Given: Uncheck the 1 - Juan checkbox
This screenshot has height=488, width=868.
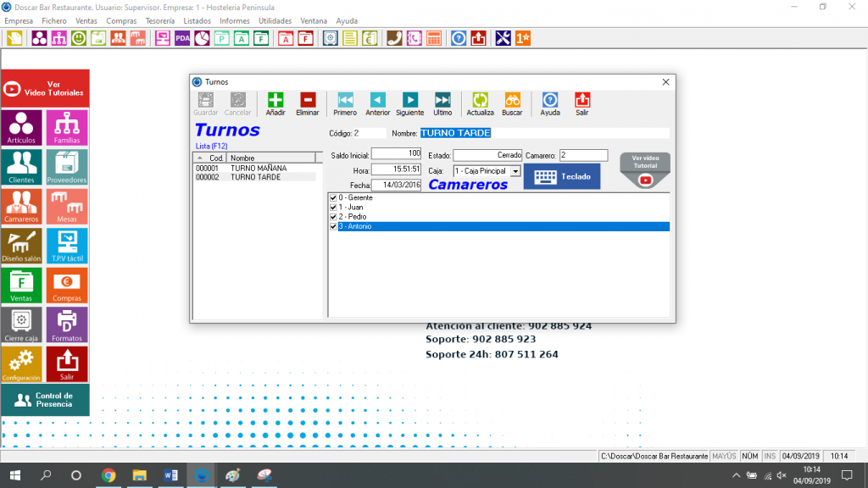Looking at the screenshot, I should (333, 207).
